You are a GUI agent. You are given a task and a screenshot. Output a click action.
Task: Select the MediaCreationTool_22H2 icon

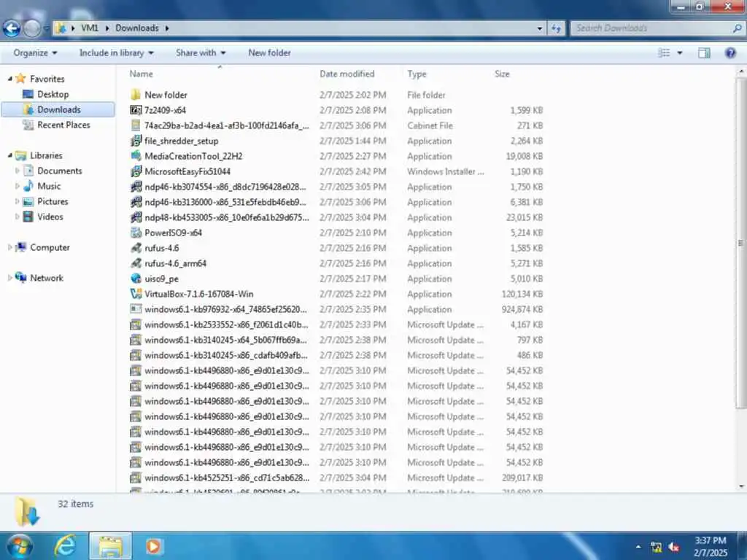coord(136,156)
